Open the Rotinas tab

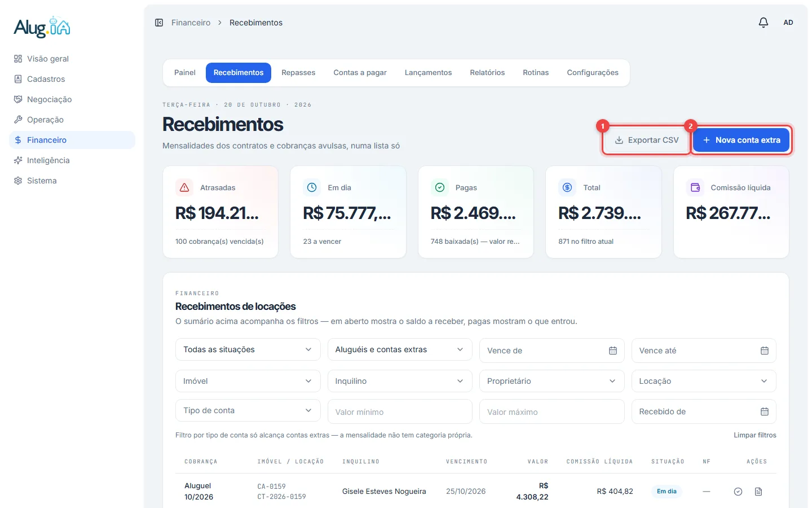tap(536, 73)
